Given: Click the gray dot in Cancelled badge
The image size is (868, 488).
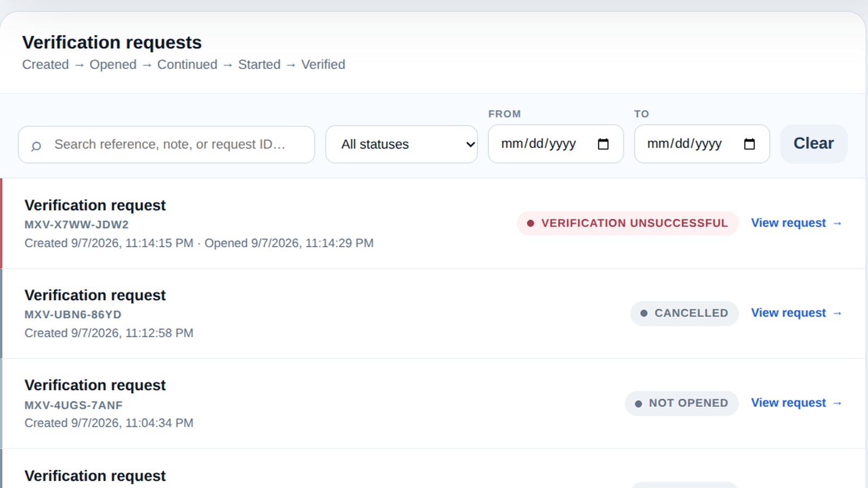Looking at the screenshot, I should 644,313.
